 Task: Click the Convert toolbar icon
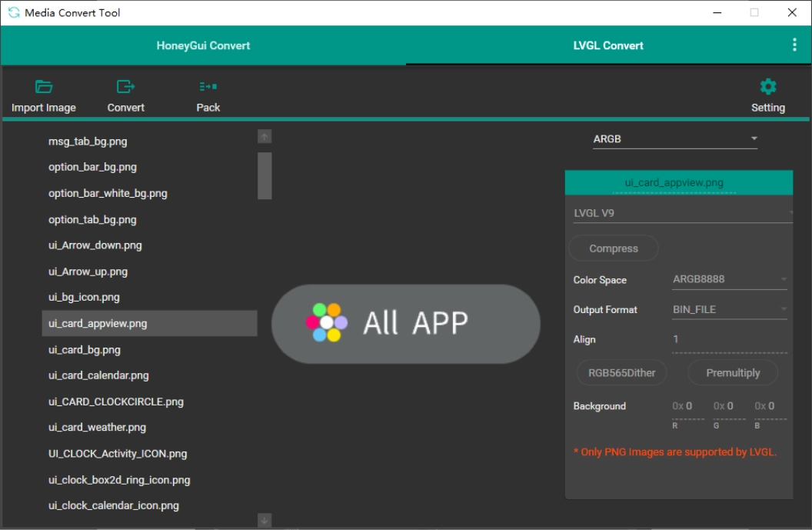125,86
